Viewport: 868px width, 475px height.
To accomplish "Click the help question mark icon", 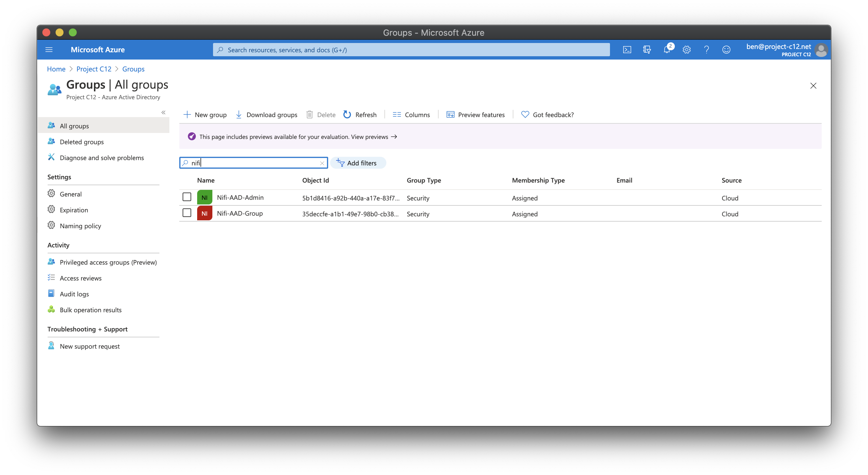I will [x=706, y=50].
